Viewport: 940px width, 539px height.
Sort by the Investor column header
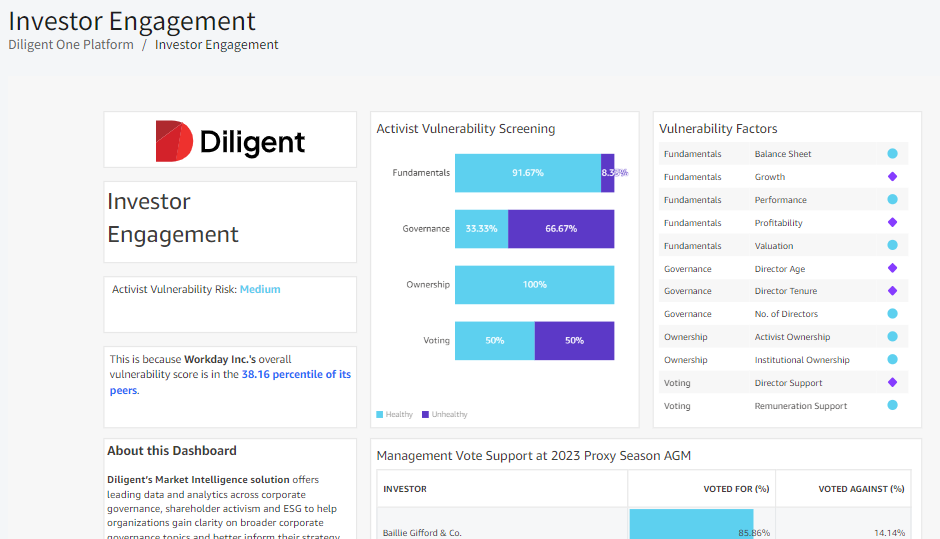point(404,489)
